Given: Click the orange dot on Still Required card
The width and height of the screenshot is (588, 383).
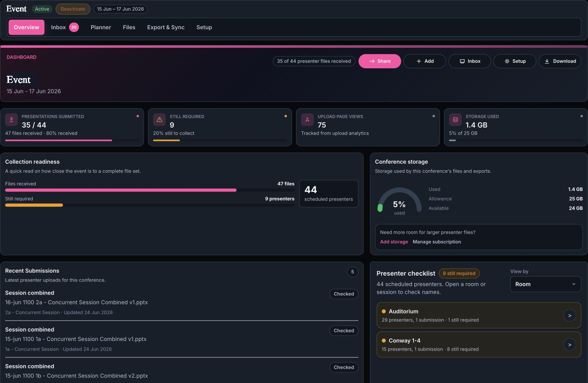Looking at the screenshot, I should click(286, 116).
